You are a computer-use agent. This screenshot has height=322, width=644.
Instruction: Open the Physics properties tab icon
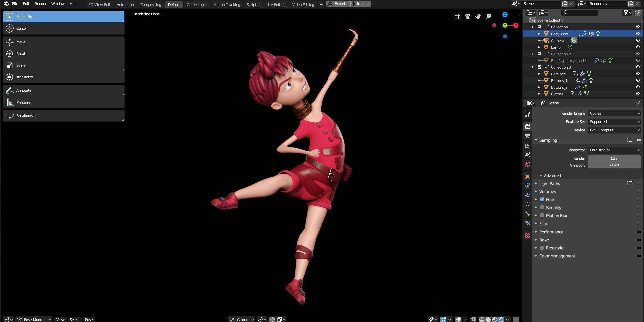pyautogui.click(x=528, y=186)
